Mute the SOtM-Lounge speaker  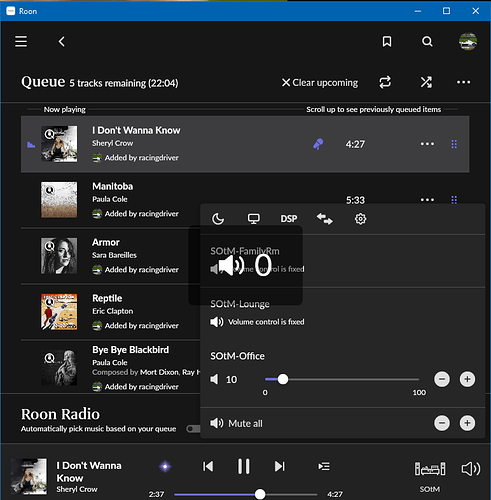pos(217,322)
